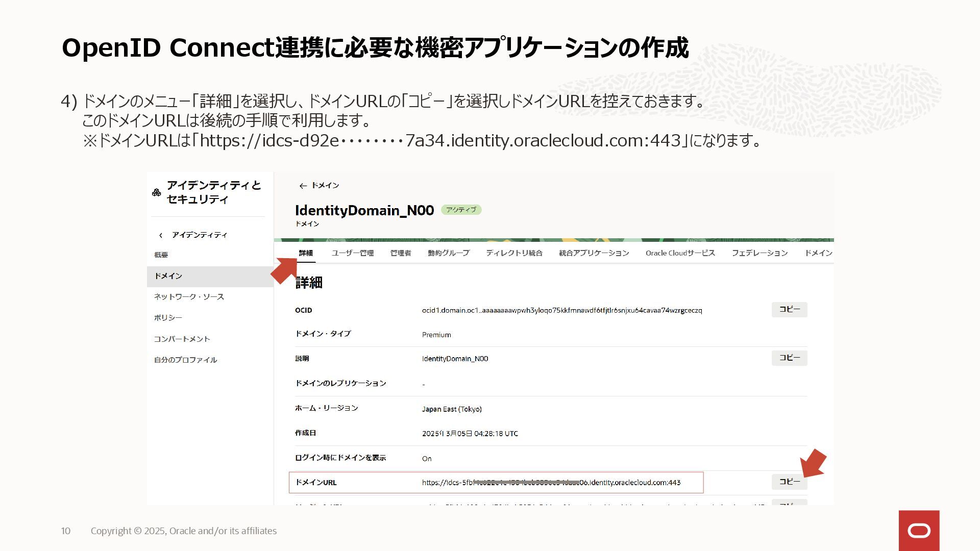This screenshot has width=980, height=551.
Task: Open 自分のプロファイル in the sidebar
Action: point(185,360)
